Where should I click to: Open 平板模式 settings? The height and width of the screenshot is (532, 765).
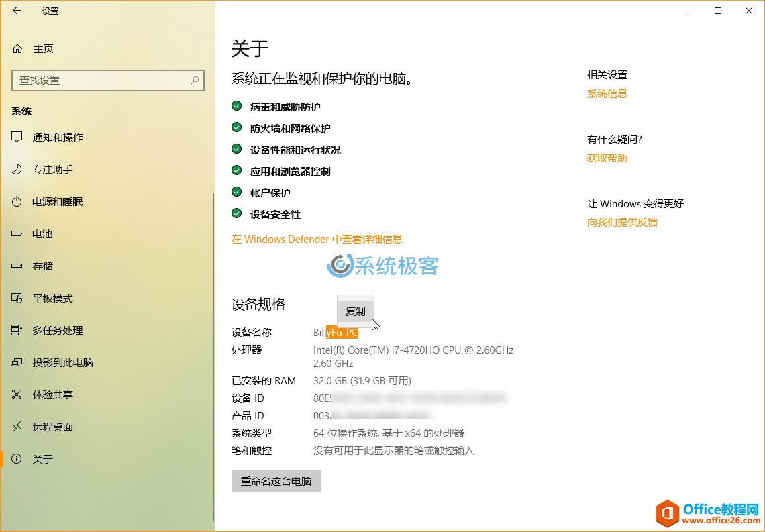click(x=107, y=298)
